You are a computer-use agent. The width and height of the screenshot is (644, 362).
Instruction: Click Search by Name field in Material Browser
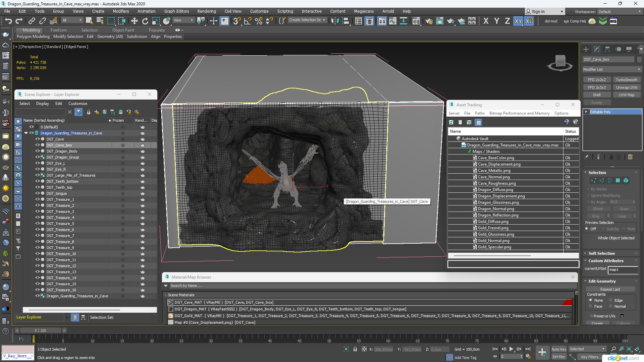point(372,286)
